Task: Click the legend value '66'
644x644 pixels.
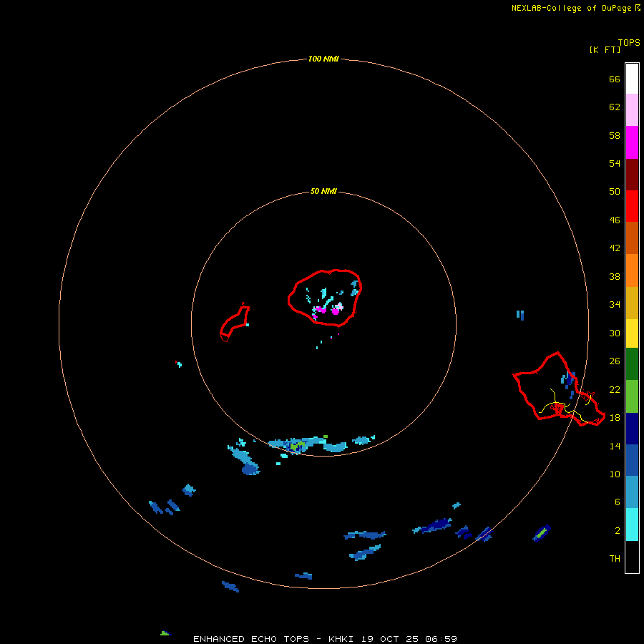Action: (615, 79)
